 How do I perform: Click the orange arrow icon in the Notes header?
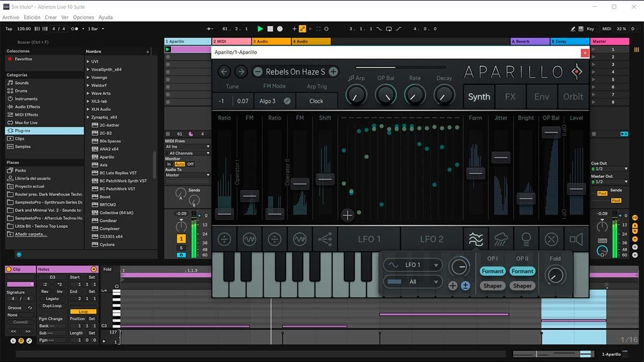click(x=94, y=269)
